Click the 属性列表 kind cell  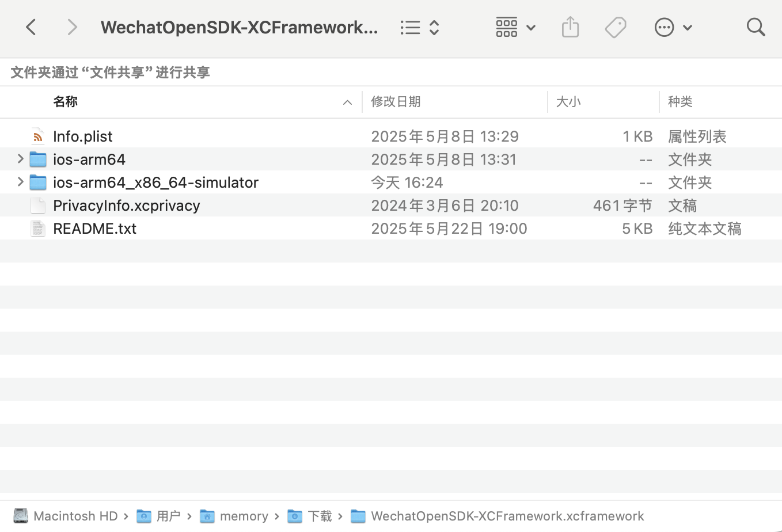point(697,136)
